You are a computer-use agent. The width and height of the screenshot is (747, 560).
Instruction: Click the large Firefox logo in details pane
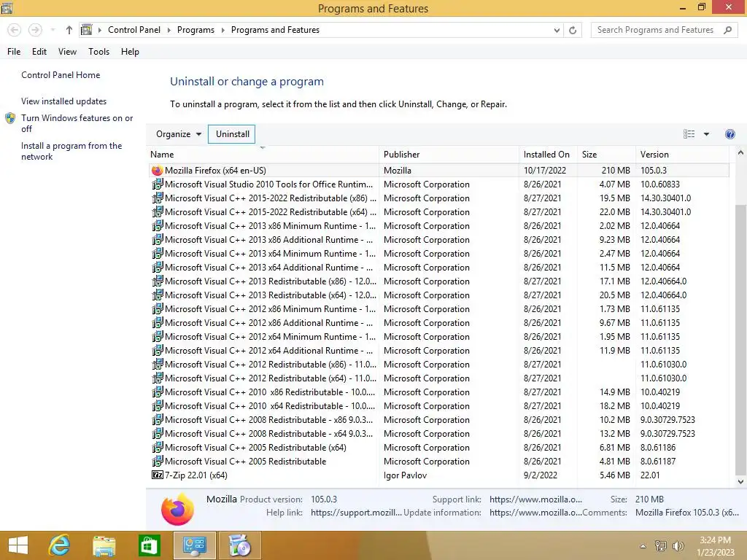coord(177,510)
